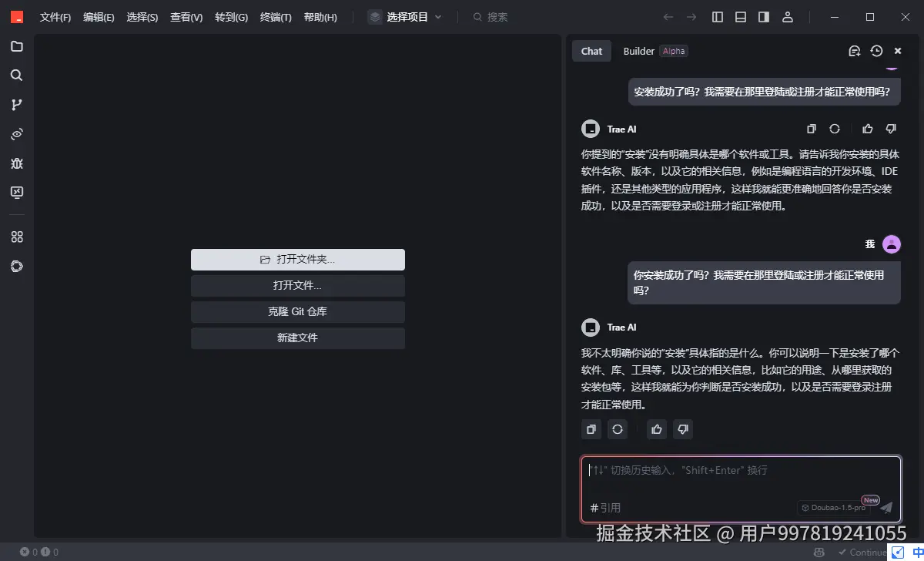
Task: Give a thumbs up to Trae AI's answer
Action: coord(656,429)
